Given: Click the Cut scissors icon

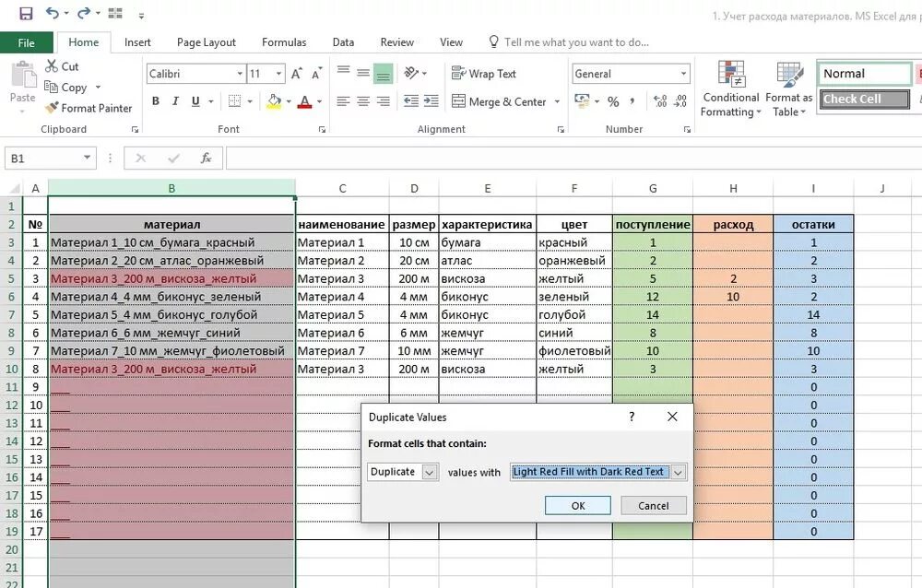Looking at the screenshot, I should pyautogui.click(x=52, y=65).
